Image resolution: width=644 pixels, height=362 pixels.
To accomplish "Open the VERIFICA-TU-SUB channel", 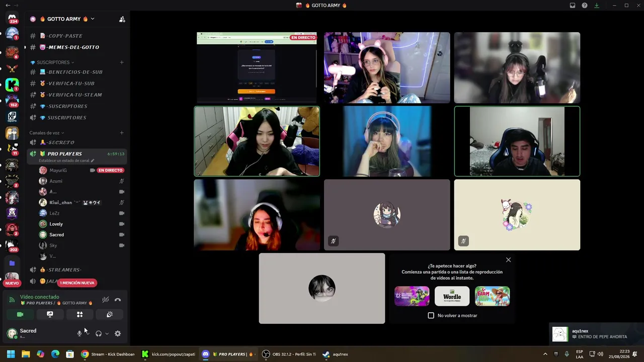I will click(76, 83).
